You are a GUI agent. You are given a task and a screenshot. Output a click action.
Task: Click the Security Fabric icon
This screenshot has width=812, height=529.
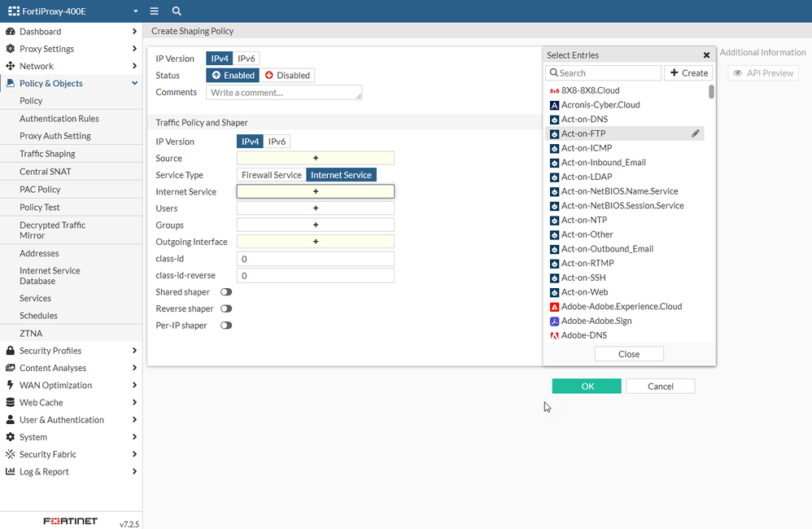[10, 454]
